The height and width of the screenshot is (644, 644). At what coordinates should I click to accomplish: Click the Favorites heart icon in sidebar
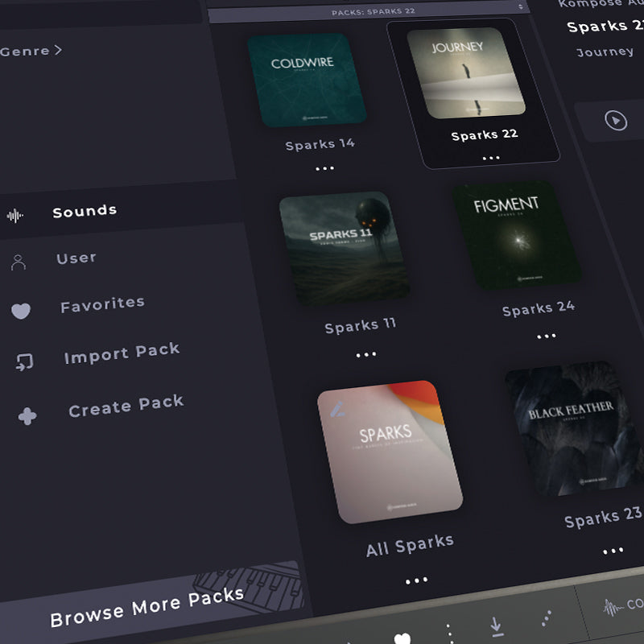[x=21, y=311]
